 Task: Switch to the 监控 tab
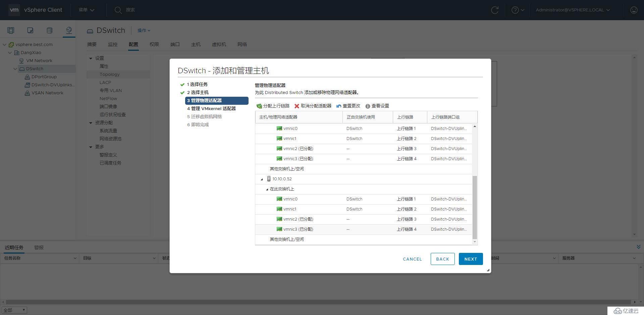(x=113, y=44)
